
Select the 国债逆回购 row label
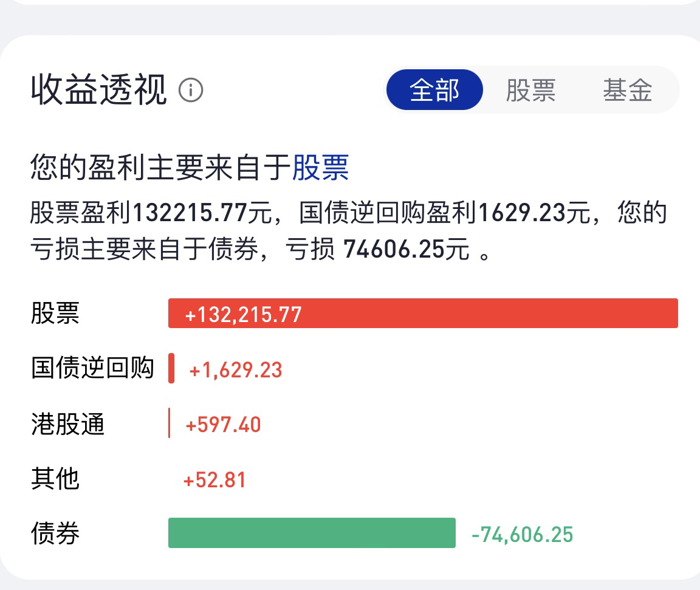(x=93, y=368)
